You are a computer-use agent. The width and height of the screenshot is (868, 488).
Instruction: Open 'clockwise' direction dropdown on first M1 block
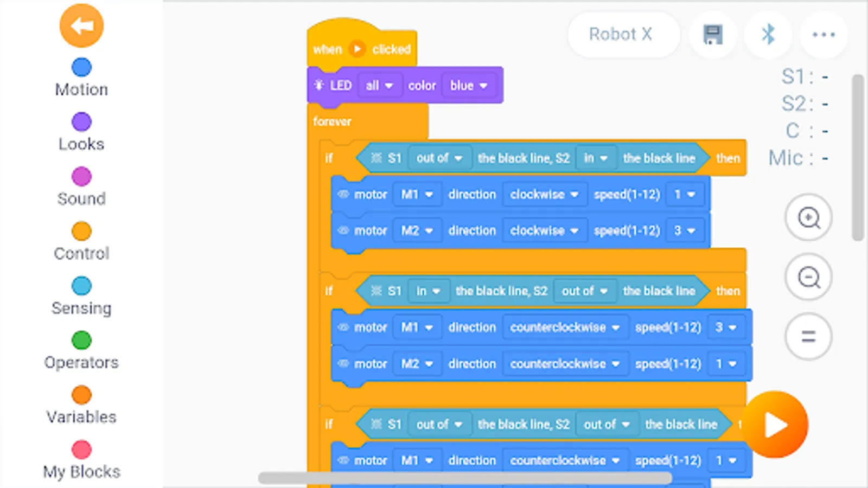tap(545, 195)
